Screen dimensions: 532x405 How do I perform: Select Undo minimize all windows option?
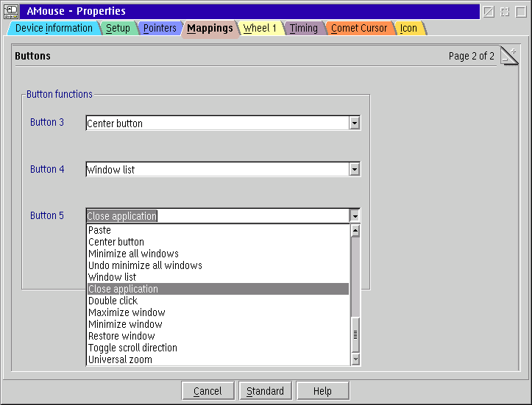coord(218,265)
